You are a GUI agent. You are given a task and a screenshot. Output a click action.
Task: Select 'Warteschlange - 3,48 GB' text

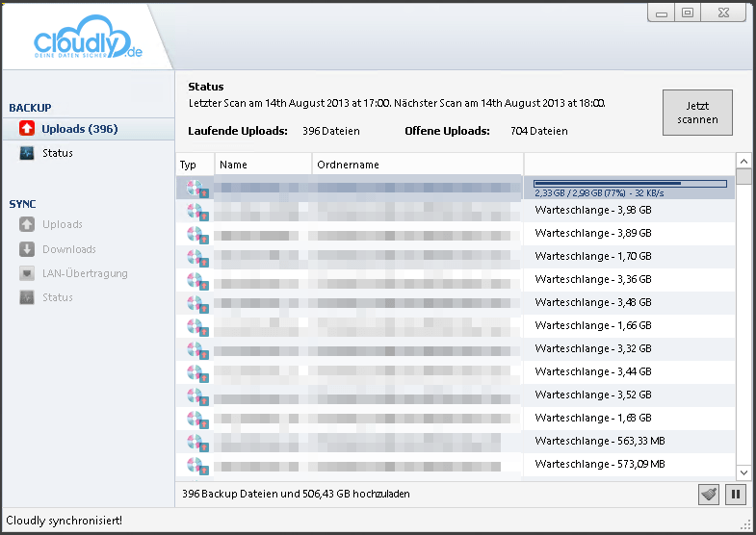tap(593, 302)
